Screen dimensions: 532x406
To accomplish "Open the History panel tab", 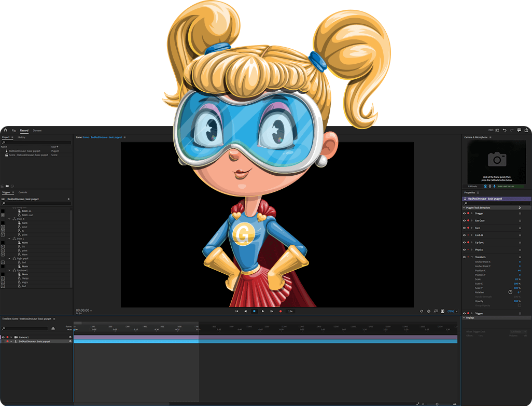I will coord(21,137).
